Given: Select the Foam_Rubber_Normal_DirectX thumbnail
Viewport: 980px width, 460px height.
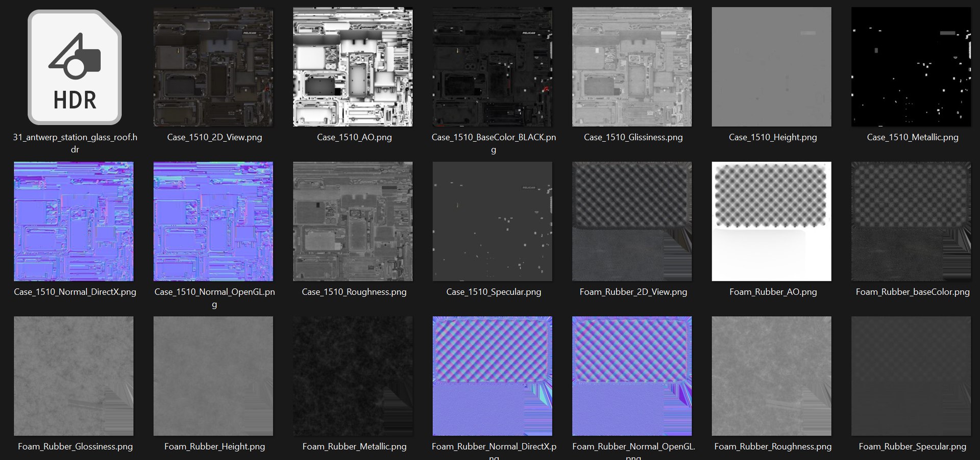Looking at the screenshot, I should 493,376.
